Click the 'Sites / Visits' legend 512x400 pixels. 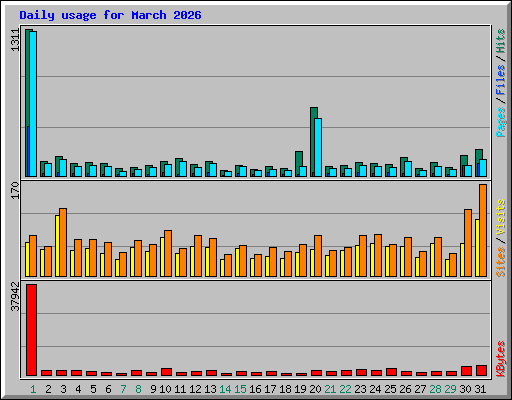(x=500, y=238)
